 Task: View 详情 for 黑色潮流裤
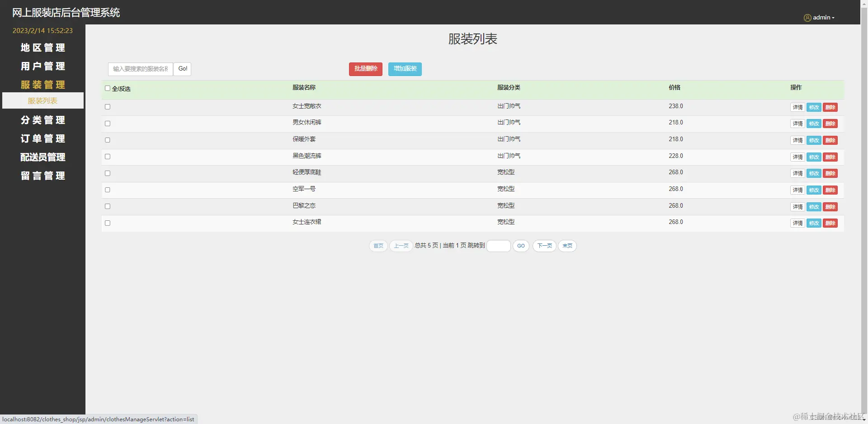coord(797,157)
